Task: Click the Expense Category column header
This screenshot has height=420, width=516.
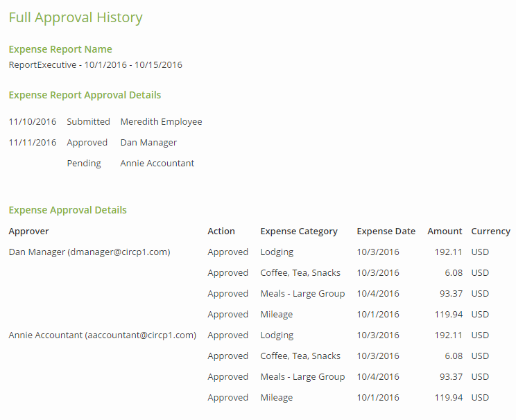Action: point(299,231)
